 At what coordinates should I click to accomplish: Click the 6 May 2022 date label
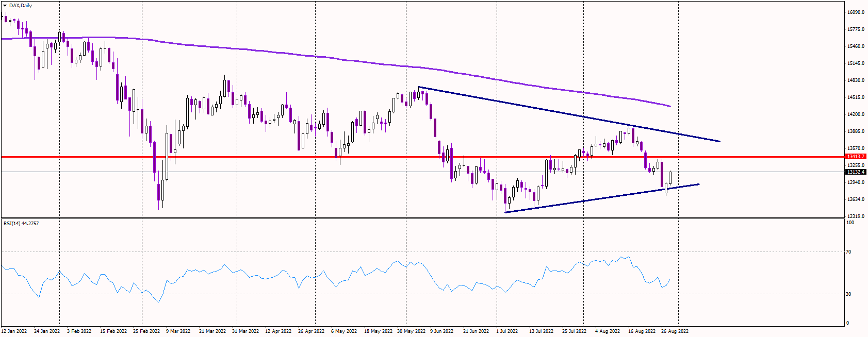click(344, 331)
